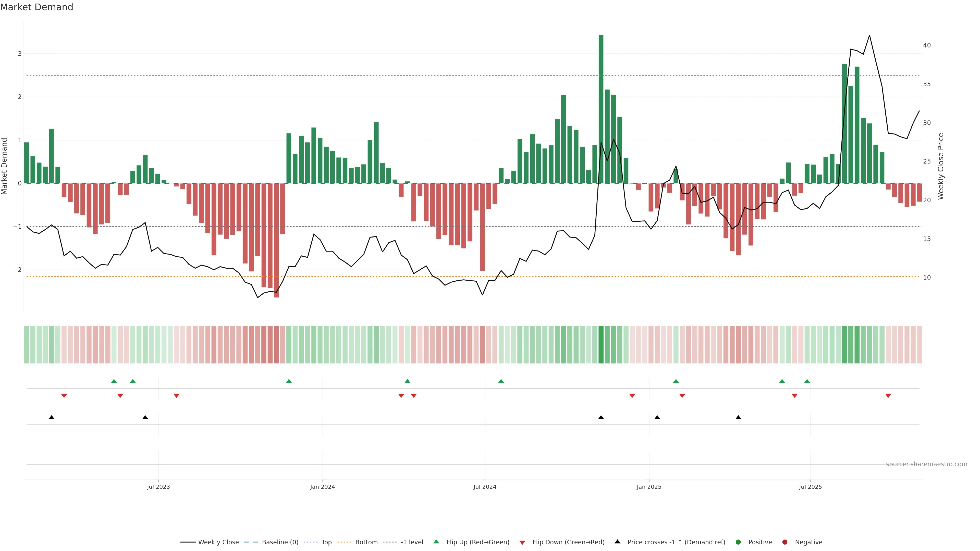This screenshot has width=980, height=551.
Task: Click green Flip Up triangle legend icon
Action: pyautogui.click(x=436, y=542)
